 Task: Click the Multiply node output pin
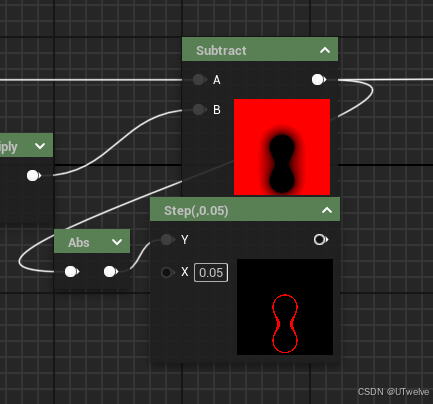(34, 175)
